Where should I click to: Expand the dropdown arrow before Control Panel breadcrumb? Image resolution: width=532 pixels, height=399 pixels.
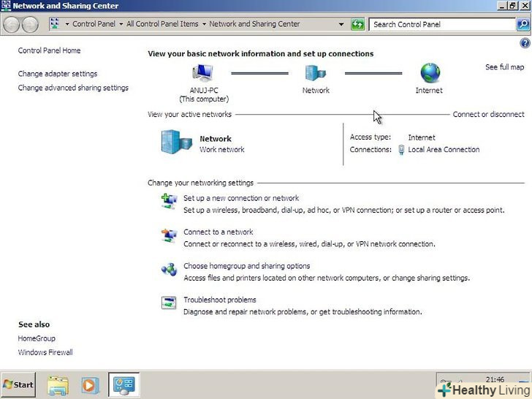tap(67, 24)
